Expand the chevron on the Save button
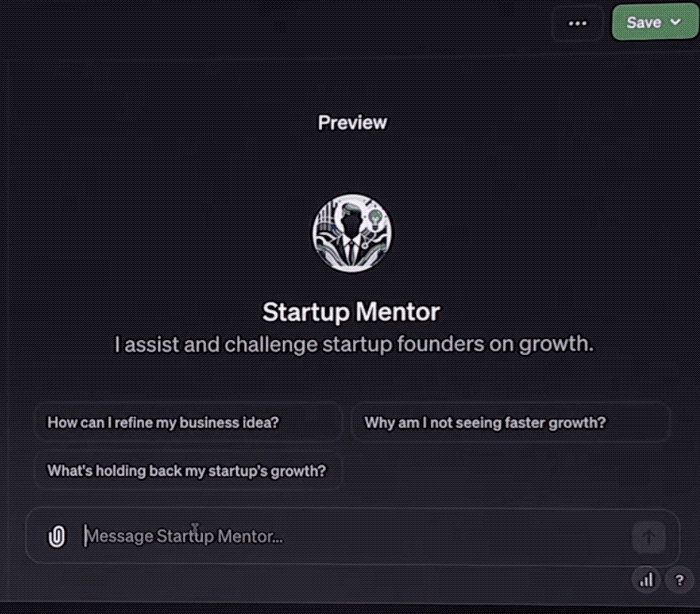Viewport: 700px width, 614px height. click(676, 22)
